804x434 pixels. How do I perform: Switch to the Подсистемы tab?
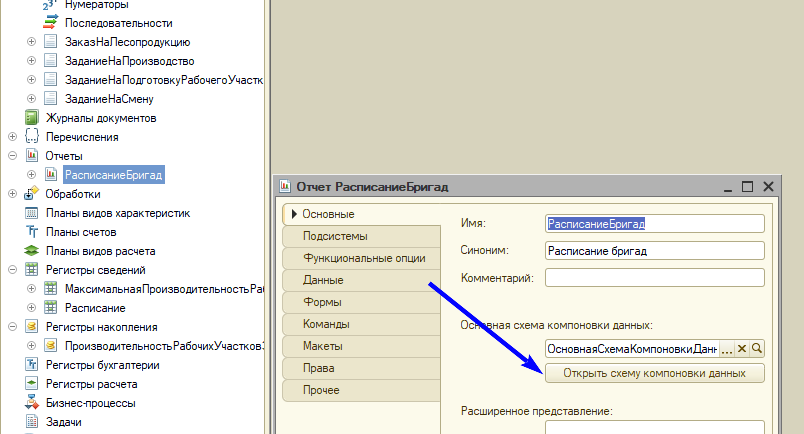coord(335,236)
